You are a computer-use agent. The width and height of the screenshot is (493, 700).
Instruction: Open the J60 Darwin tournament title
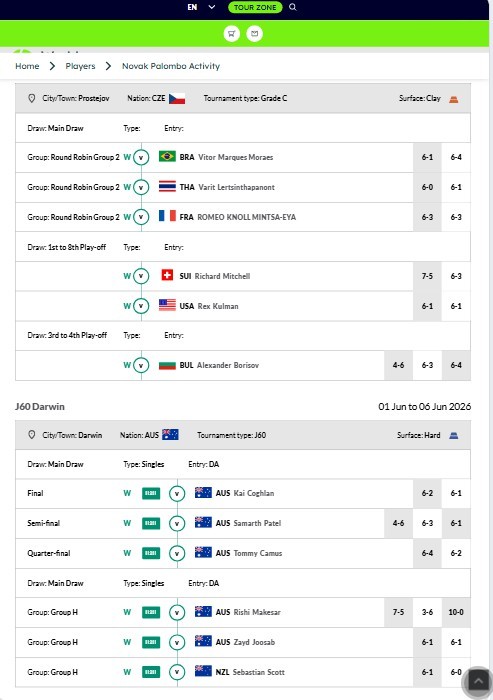(40, 407)
